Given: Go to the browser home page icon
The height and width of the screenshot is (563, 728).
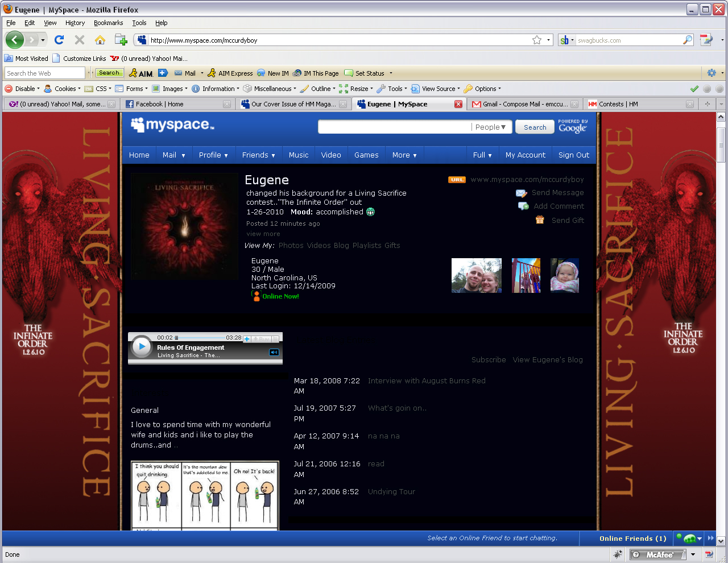Looking at the screenshot, I should [x=100, y=40].
